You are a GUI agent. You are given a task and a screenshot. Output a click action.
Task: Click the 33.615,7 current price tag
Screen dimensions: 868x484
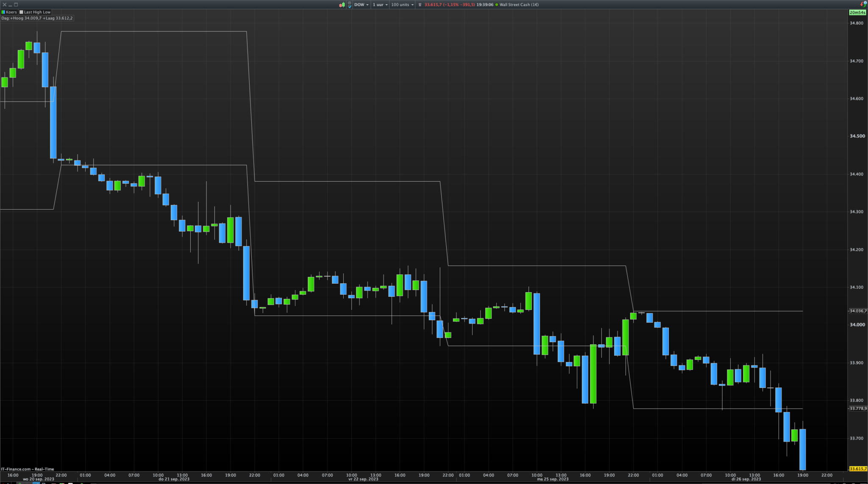pyautogui.click(x=858, y=469)
